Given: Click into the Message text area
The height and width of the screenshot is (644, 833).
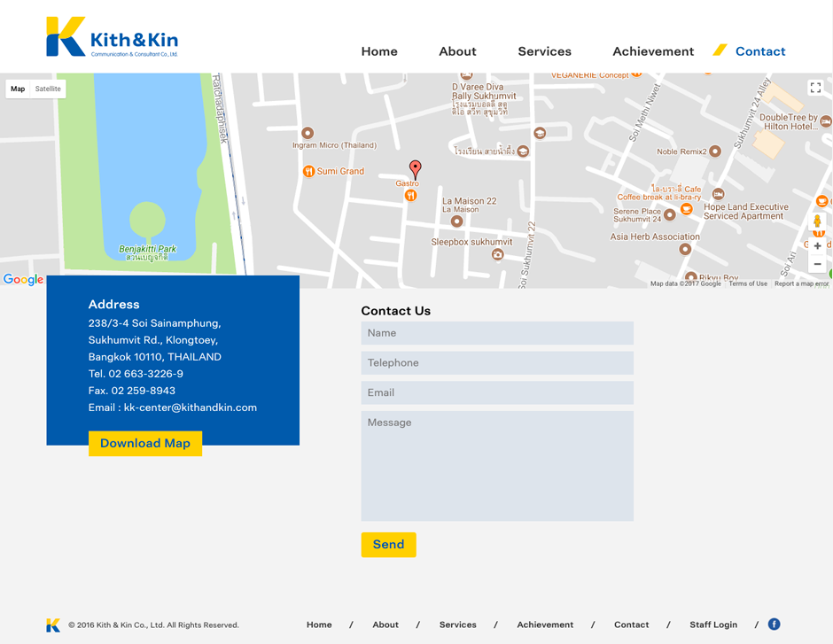Looking at the screenshot, I should pos(497,466).
